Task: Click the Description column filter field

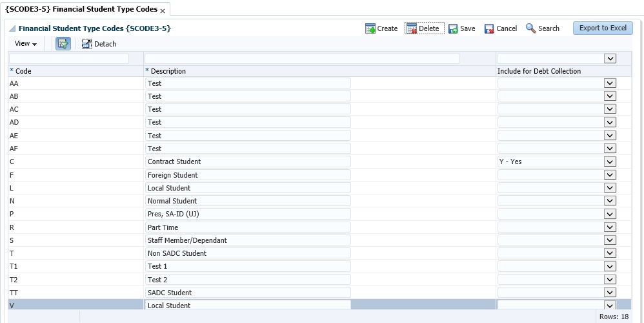Action: pos(302,59)
